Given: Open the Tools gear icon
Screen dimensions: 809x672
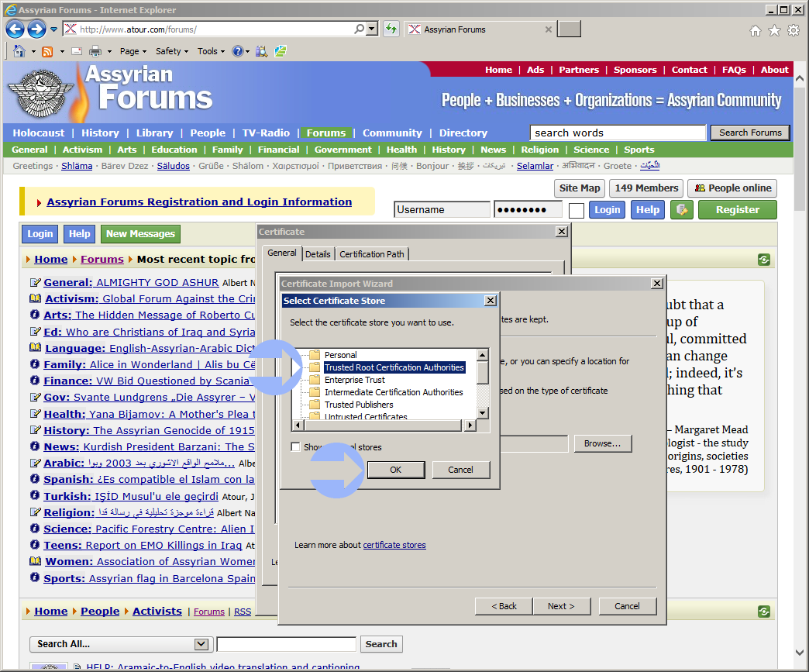Looking at the screenshot, I should [x=794, y=31].
